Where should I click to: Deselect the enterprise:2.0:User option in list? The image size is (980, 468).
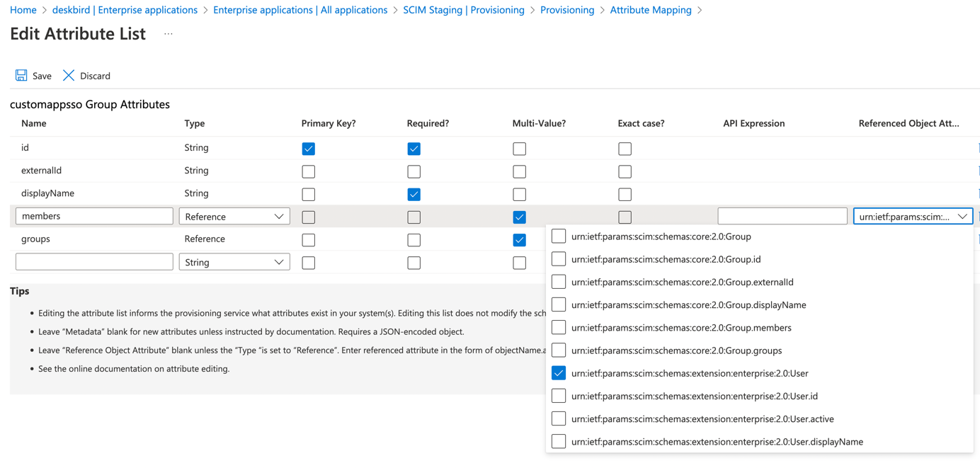[x=559, y=373]
